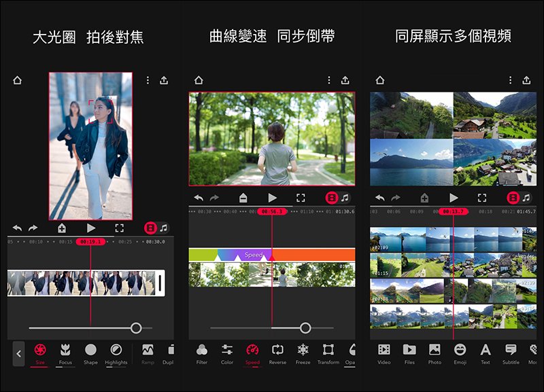544x392 pixels.
Task: Insert a Text layer
Action: pos(486,351)
